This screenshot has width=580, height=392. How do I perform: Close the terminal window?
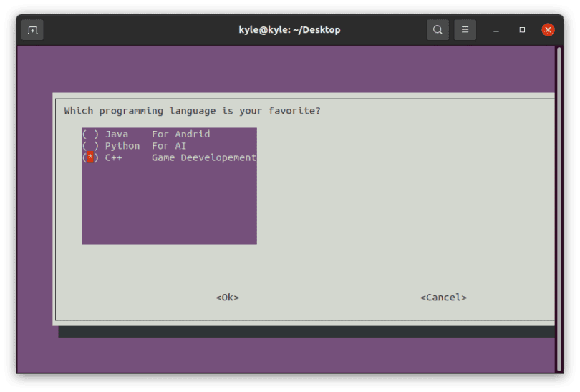548,30
